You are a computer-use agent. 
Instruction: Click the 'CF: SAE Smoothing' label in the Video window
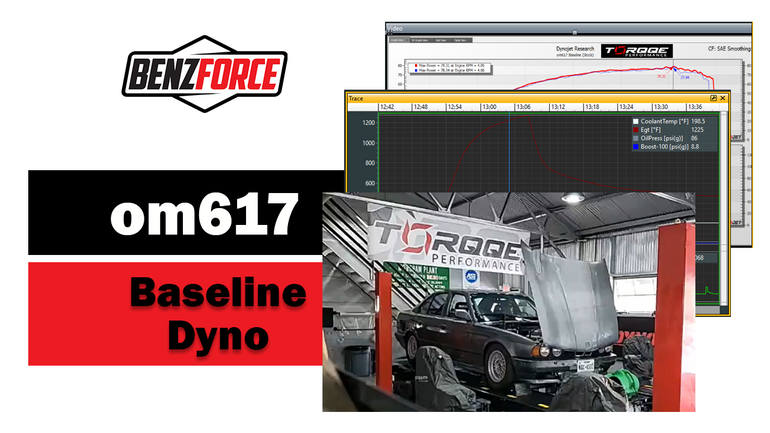[x=730, y=49]
